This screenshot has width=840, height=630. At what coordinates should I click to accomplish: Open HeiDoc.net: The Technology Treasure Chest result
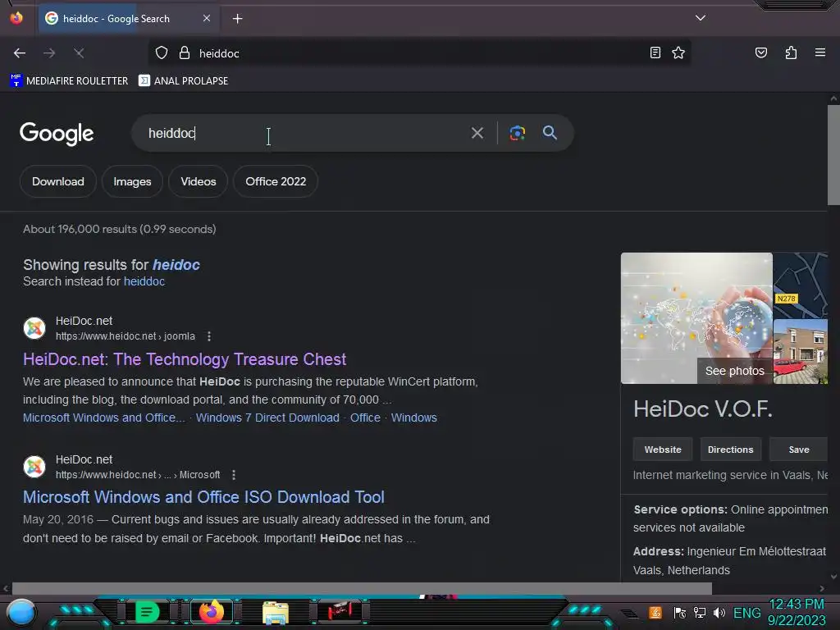[x=185, y=359]
